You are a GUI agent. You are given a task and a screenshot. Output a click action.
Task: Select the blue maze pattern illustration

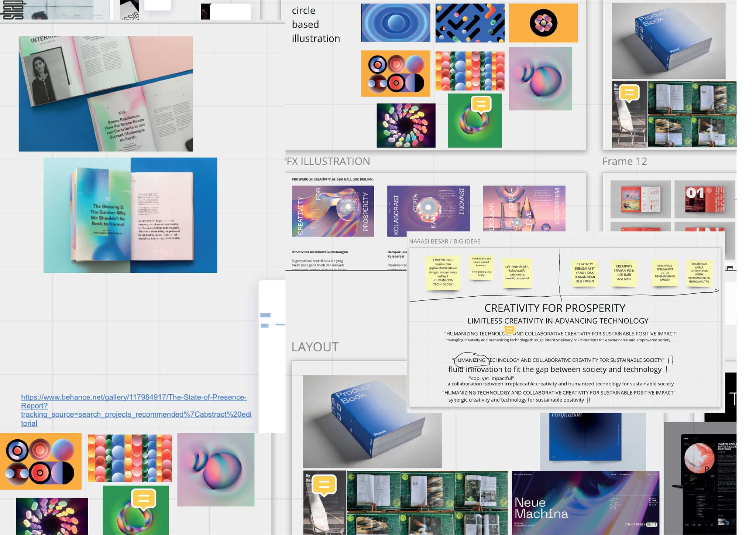(470, 23)
